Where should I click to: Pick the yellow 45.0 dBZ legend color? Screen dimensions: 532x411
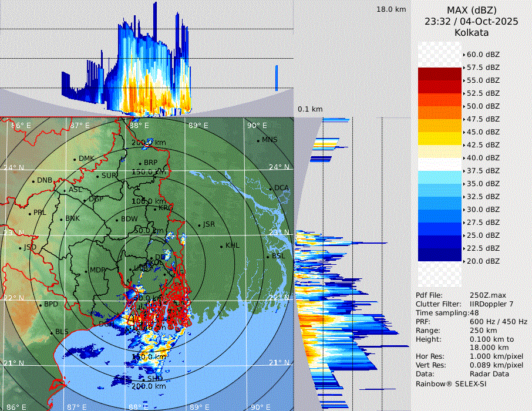click(440, 139)
